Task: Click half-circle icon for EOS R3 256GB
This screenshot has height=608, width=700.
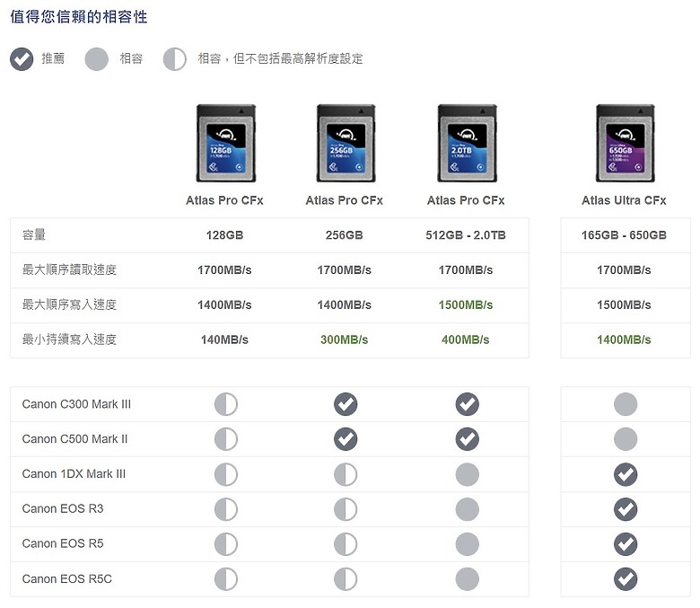Action: [346, 509]
